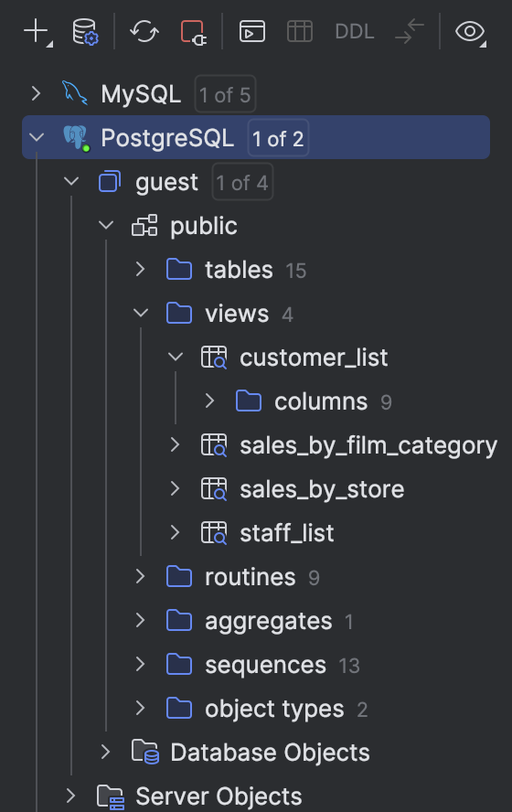
Task: Open the Query Console icon
Action: coord(252,32)
